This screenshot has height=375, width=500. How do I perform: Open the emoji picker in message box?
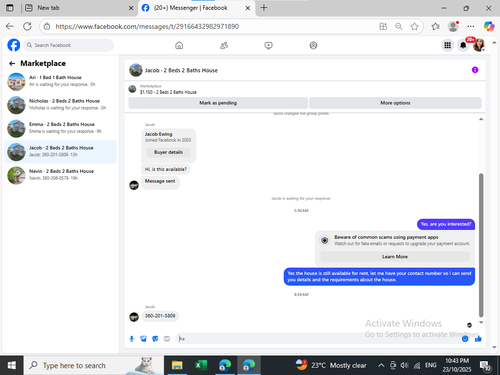(465, 339)
